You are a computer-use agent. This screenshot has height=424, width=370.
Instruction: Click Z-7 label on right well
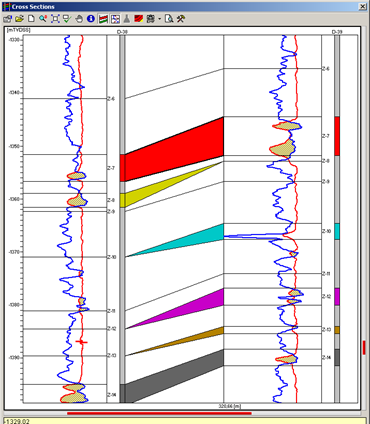[326, 136]
